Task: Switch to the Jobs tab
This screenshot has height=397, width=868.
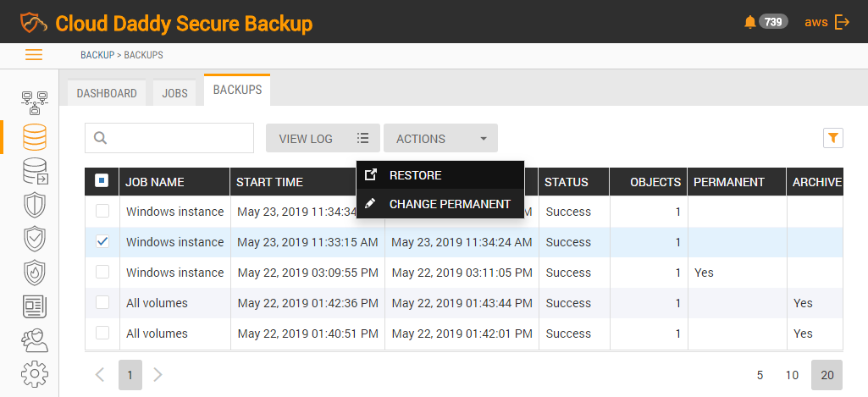Action: [x=175, y=94]
